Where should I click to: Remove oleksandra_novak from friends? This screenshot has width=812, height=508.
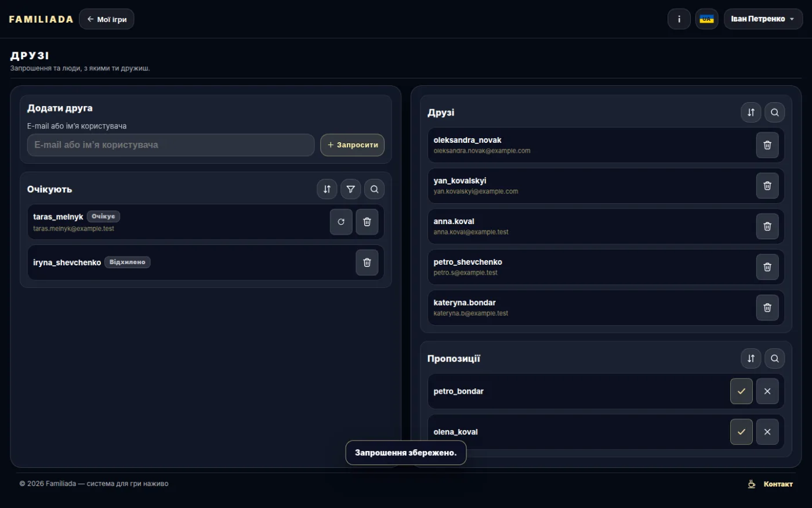pyautogui.click(x=767, y=145)
